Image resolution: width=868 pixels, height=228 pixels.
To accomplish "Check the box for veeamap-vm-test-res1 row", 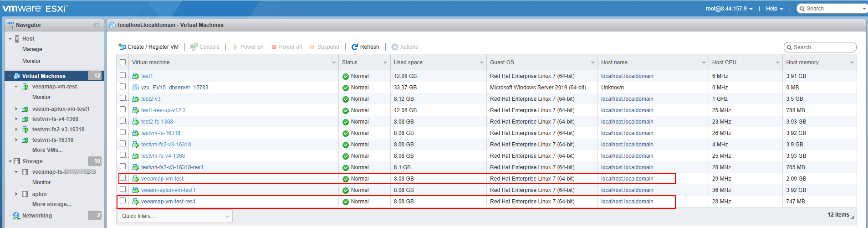I will coord(123,201).
